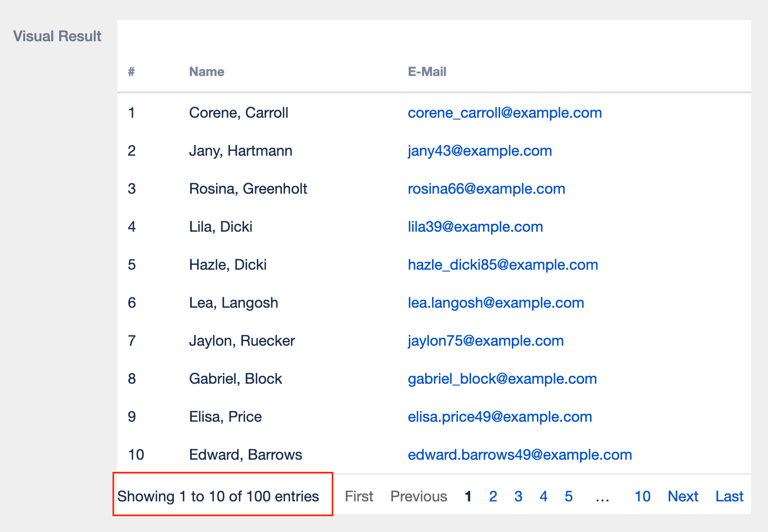Click the E-Mail column header
768x532 pixels.
[427, 72]
